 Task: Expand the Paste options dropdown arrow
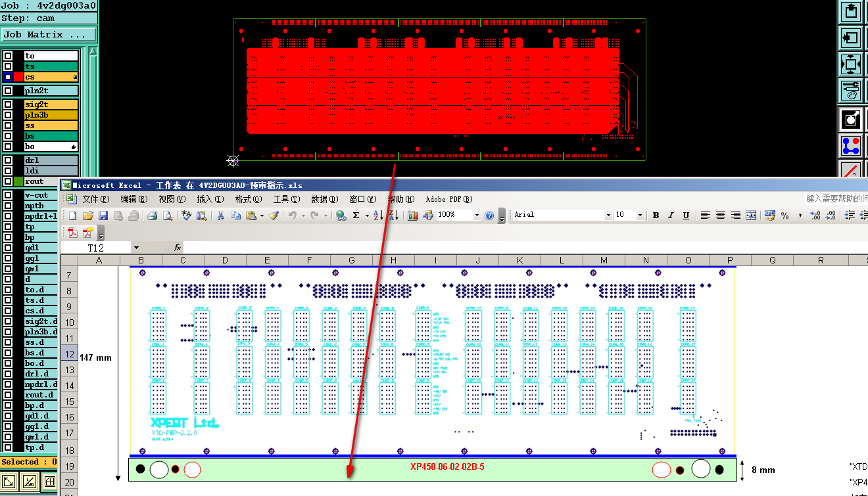tap(262, 215)
